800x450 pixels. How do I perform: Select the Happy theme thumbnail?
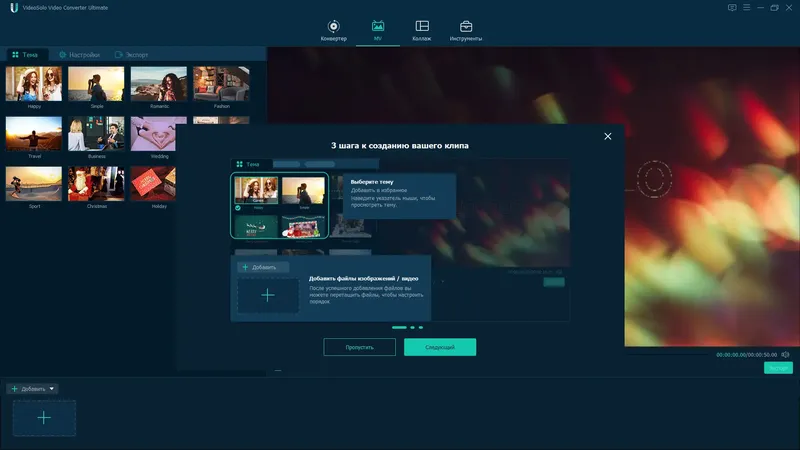pyautogui.click(x=34, y=84)
